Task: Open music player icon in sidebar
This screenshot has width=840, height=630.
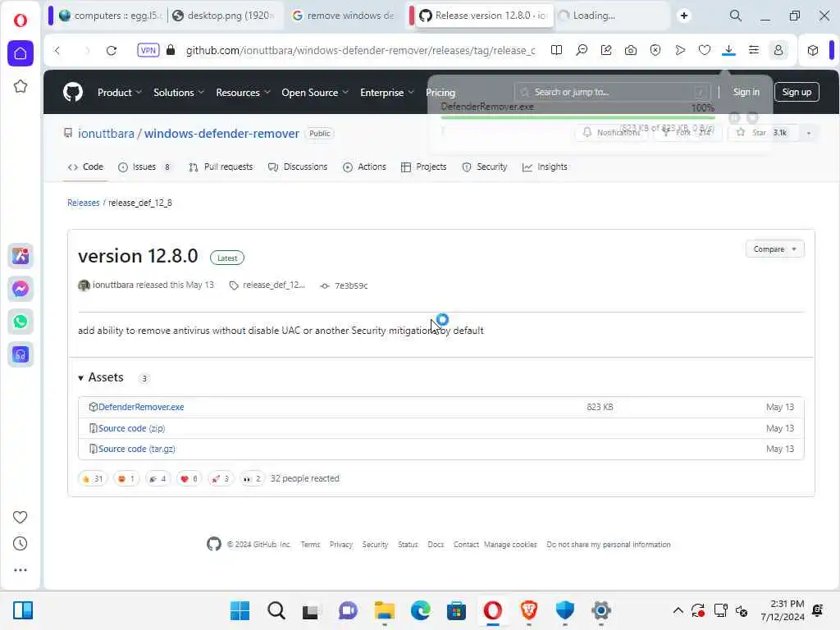Action: [21, 354]
